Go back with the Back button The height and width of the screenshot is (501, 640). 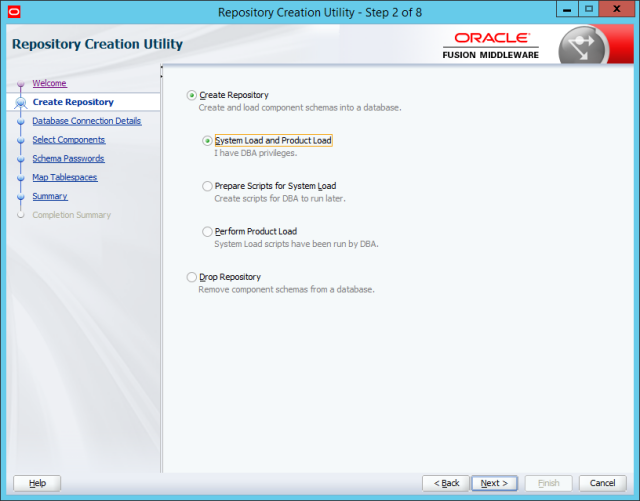coord(446,483)
